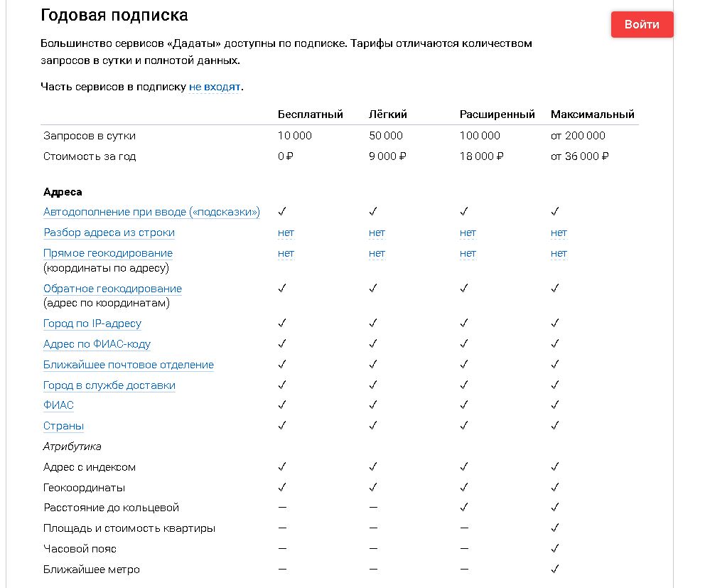Image resolution: width=705 pixels, height=588 pixels.
Task: Open the Страны link
Action: point(63,426)
